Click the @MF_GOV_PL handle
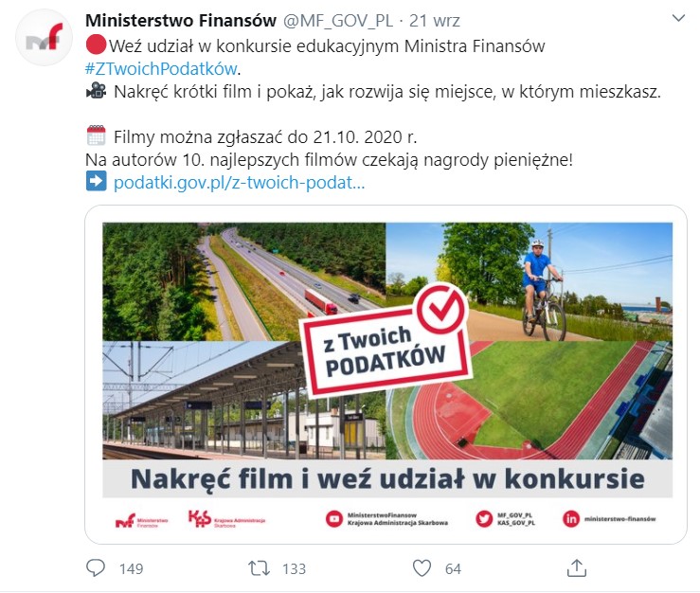 point(338,21)
